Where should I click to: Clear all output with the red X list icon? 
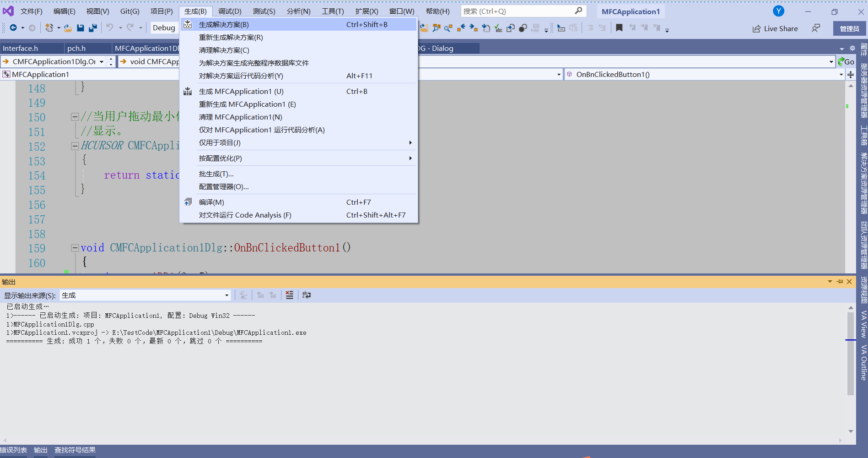click(289, 295)
